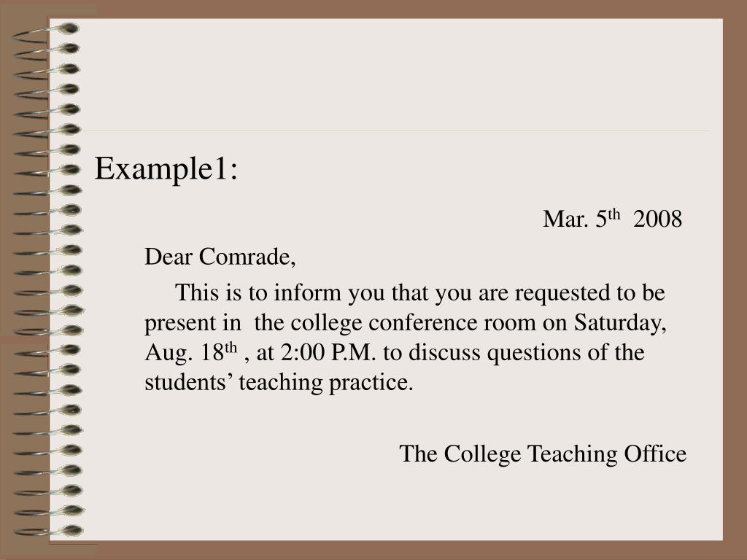Click the word 'Saturday'
This screenshot has width=747, height=560.
(617, 323)
